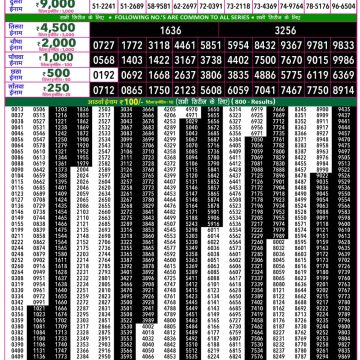360x360 pixels.
Task: Click the number 6369
Action: click(344, 75)
